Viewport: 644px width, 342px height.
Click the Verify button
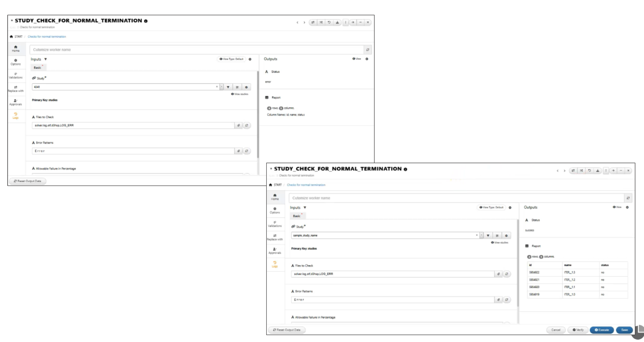578,330
